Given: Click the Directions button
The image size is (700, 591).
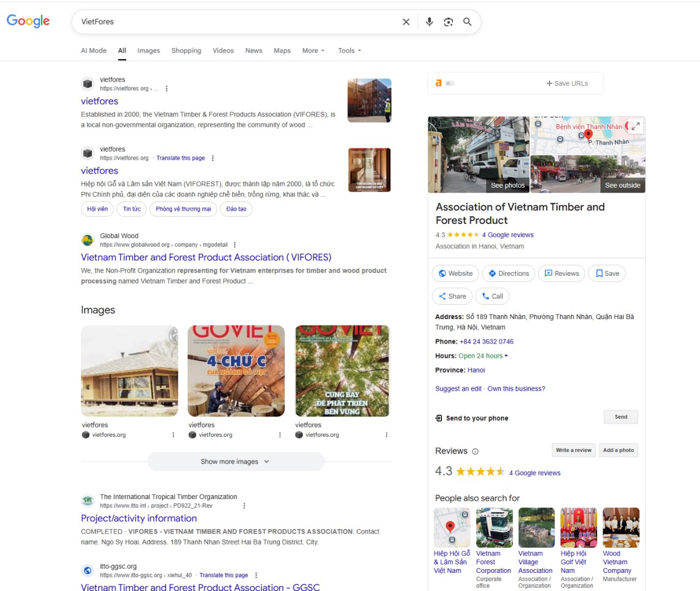Looking at the screenshot, I should 509,274.
